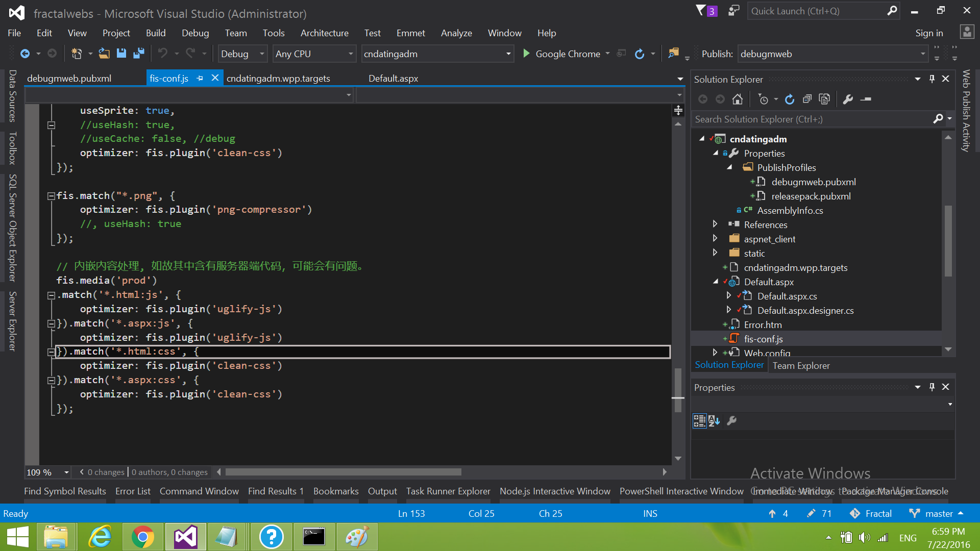This screenshot has height=551, width=980.
Task: Open the Properties window categorized view icon
Action: click(x=699, y=420)
